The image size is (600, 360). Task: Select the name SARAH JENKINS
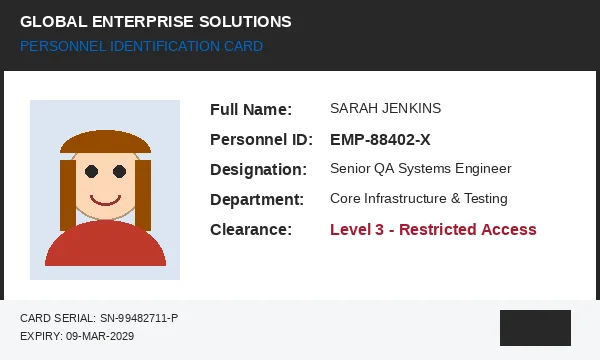tap(385, 108)
